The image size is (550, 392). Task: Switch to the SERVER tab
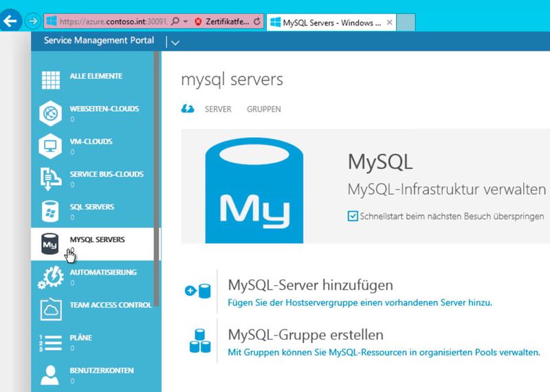[218, 109]
